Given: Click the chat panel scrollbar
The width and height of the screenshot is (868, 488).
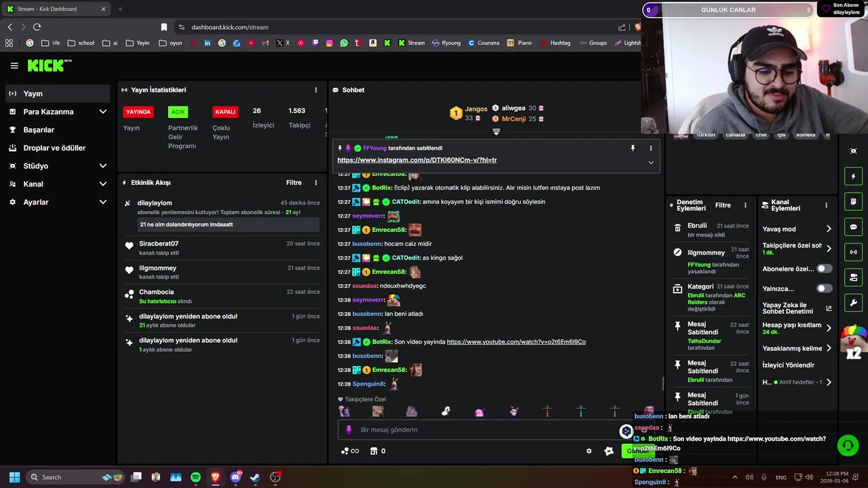Looking at the screenshot, I should click(x=663, y=383).
